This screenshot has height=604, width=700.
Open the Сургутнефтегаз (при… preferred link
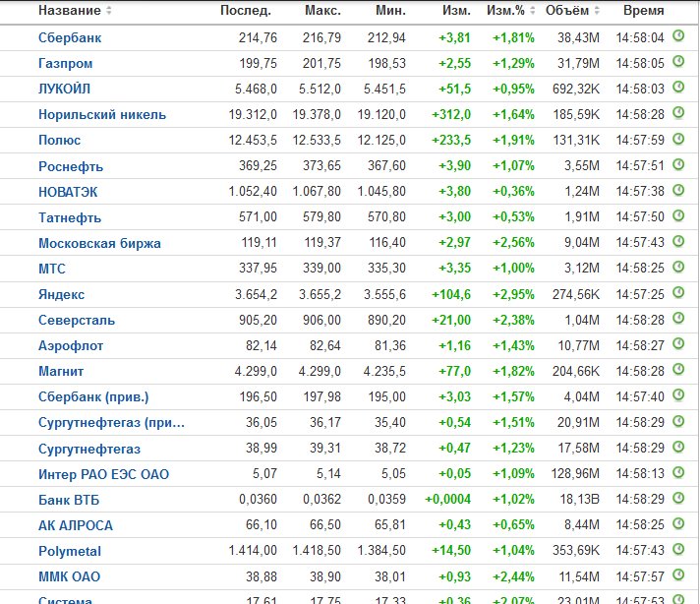(111, 423)
